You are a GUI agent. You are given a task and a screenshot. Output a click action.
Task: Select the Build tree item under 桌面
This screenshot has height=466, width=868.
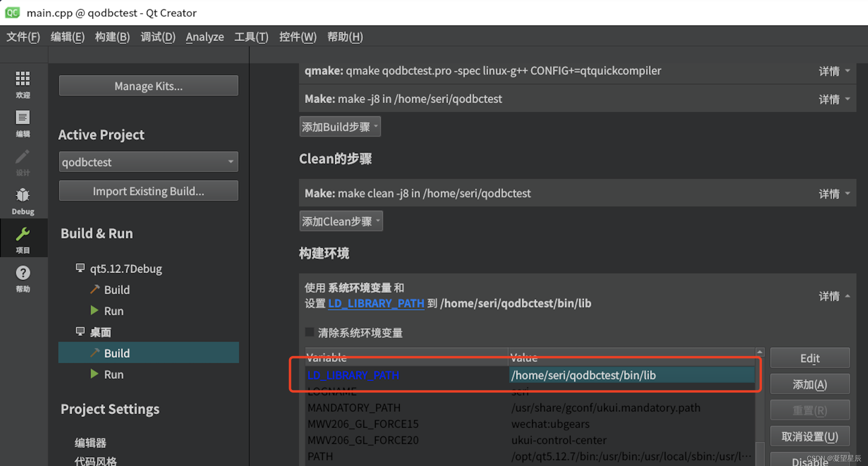[117, 352]
